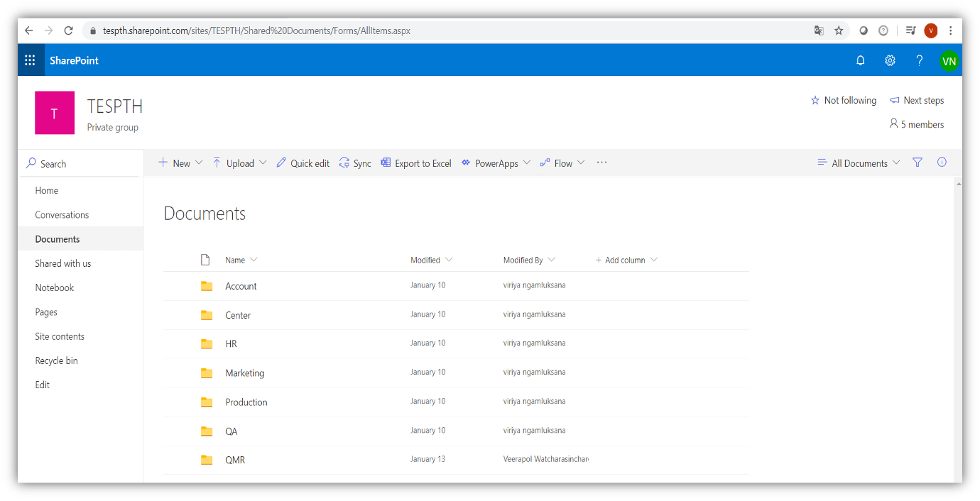Screen dimensions: 980x501
Task: Open the All Documents view selector
Action: tap(859, 163)
